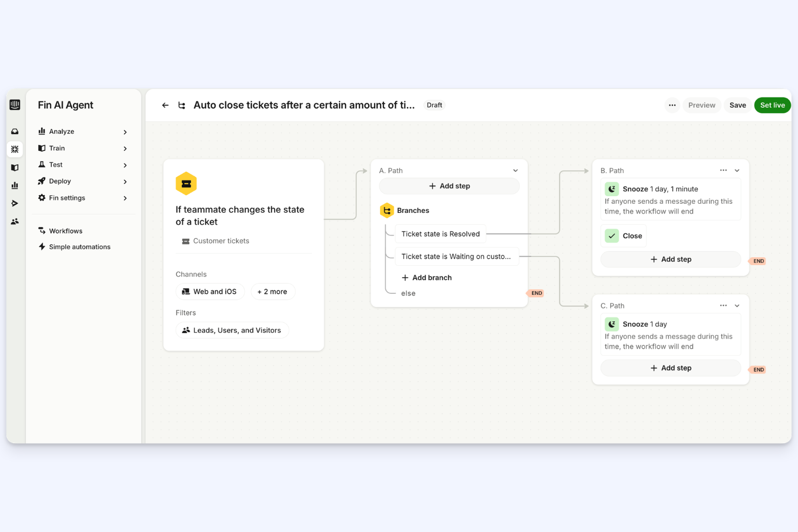Open the Inbox from the left rail
The image size is (798, 532).
click(x=15, y=131)
